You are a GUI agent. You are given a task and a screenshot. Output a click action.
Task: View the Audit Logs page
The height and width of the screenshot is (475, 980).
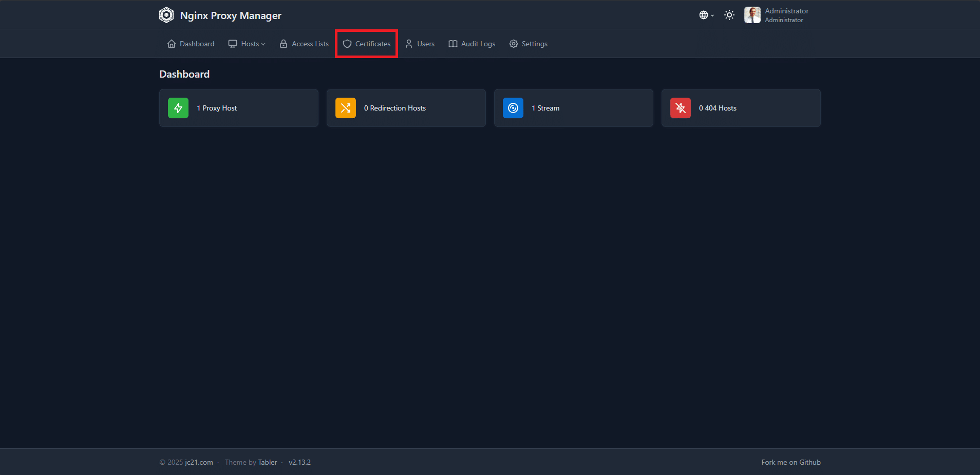pos(472,44)
